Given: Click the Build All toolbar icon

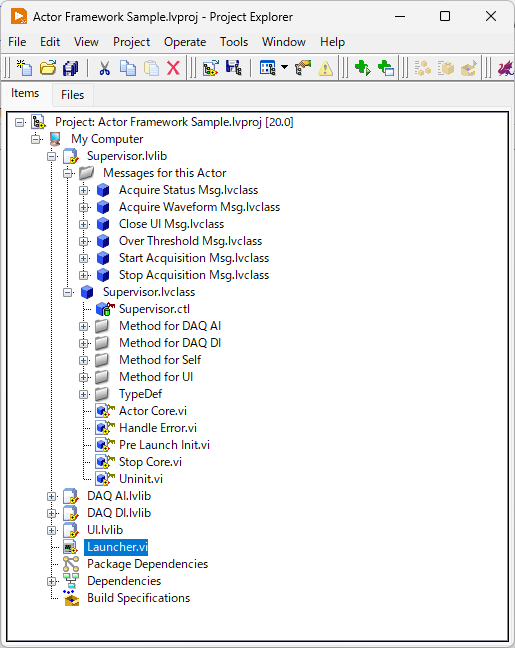Looking at the screenshot, I should [x=423, y=68].
